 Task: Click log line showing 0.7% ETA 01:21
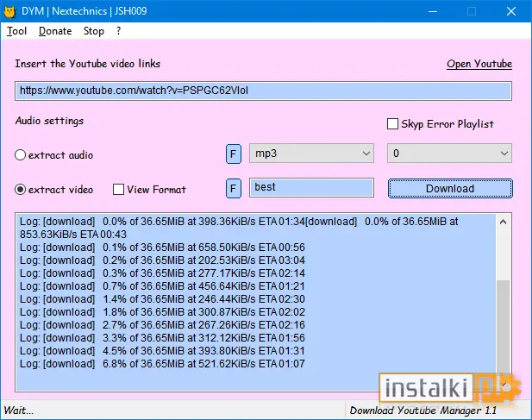(x=162, y=286)
